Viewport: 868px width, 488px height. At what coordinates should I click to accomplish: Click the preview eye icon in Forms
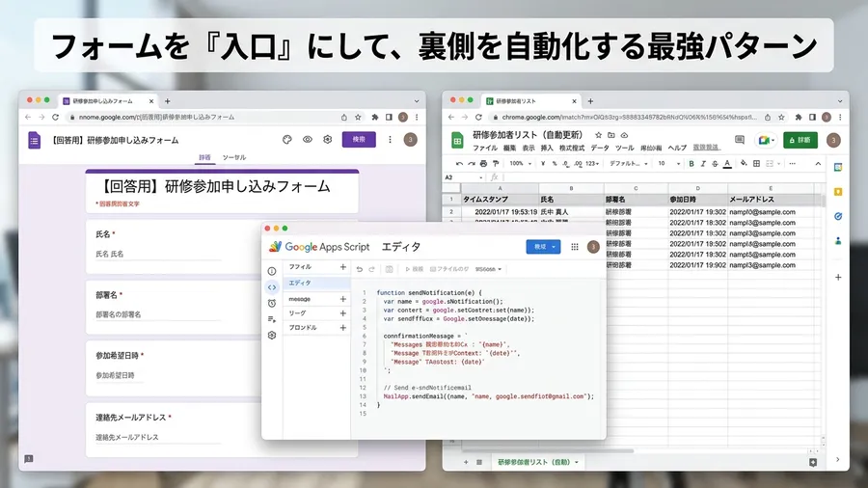[x=308, y=140]
